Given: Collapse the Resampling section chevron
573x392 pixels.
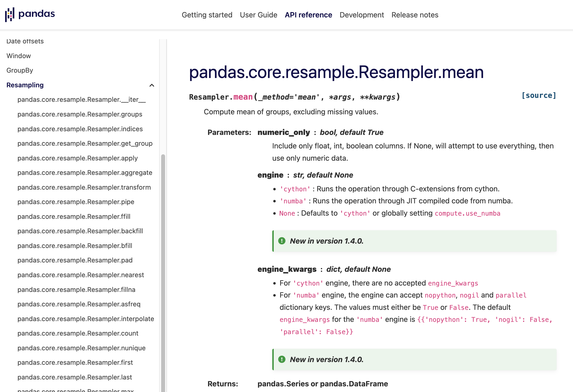Looking at the screenshot, I should [x=152, y=85].
